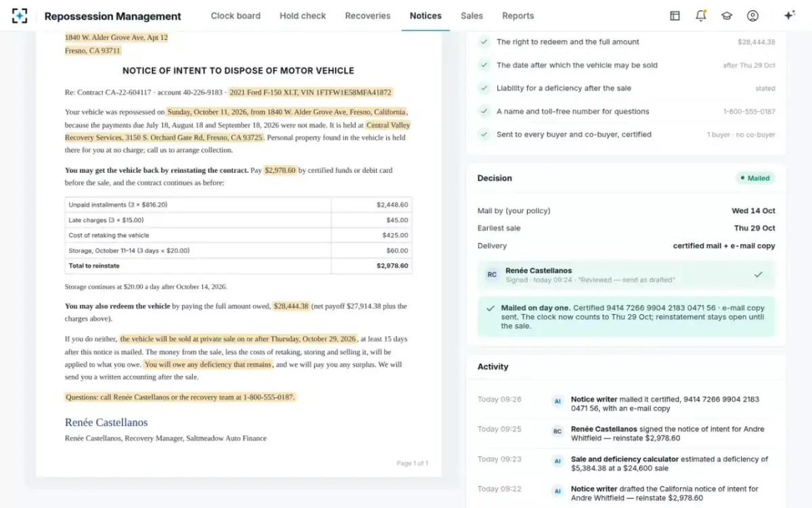Click the 'Total to reinstate' table row label
The height and width of the screenshot is (508, 812).
[x=93, y=266]
